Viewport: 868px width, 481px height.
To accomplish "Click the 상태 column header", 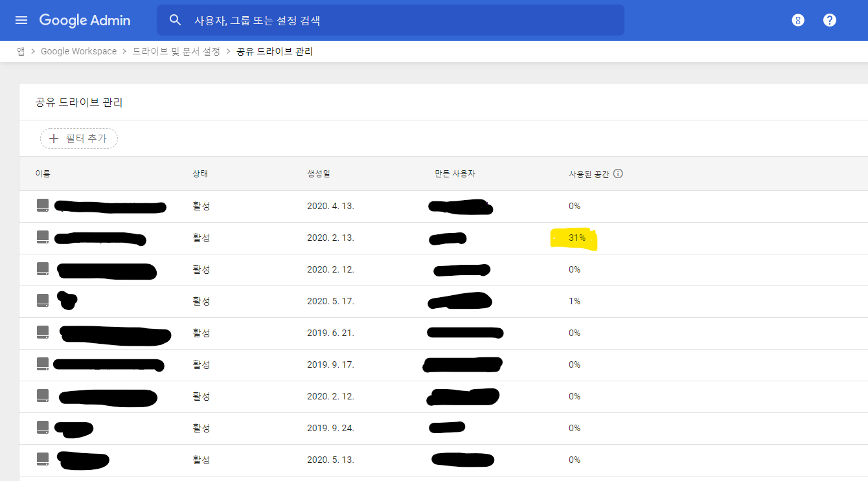I will (x=200, y=173).
